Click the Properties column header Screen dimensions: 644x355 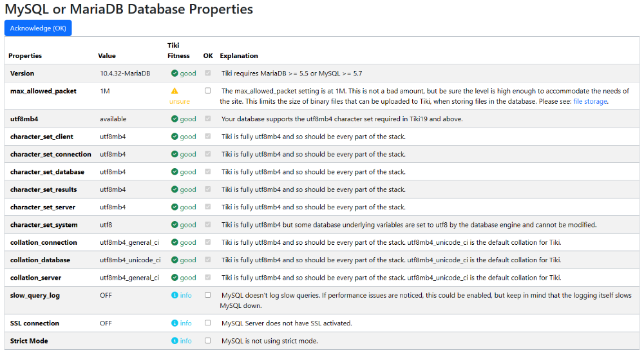25,56
